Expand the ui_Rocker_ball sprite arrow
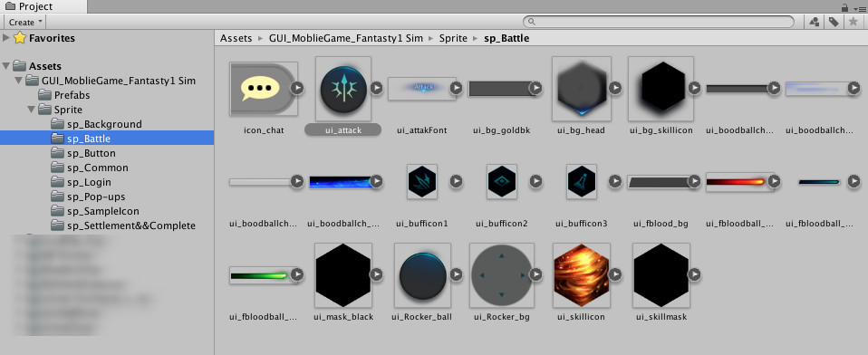The image size is (868, 355). coord(456,274)
